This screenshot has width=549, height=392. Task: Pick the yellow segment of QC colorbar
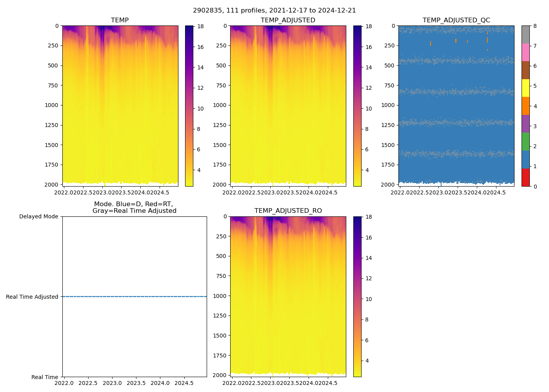[x=525, y=88]
